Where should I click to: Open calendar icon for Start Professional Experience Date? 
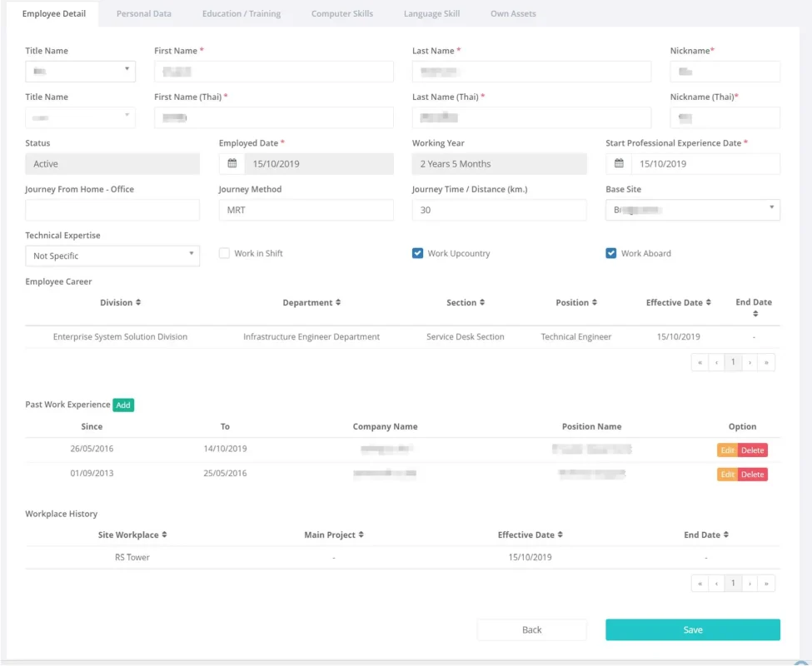pos(619,164)
